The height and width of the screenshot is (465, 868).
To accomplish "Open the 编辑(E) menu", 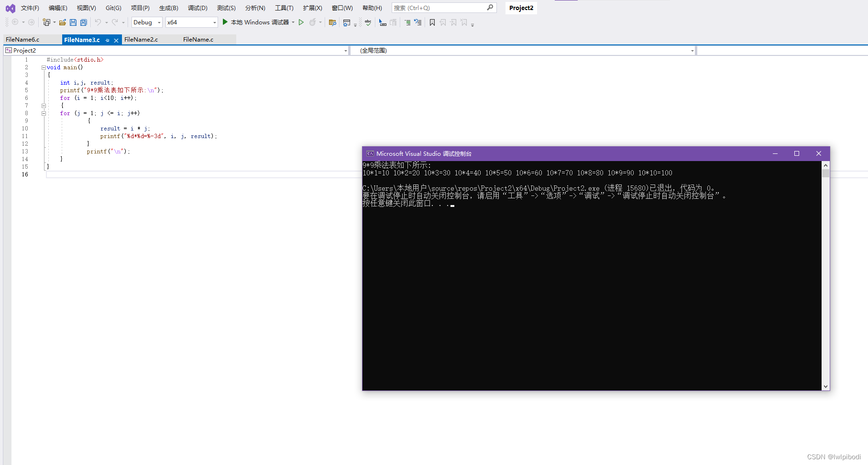I will tap(58, 8).
